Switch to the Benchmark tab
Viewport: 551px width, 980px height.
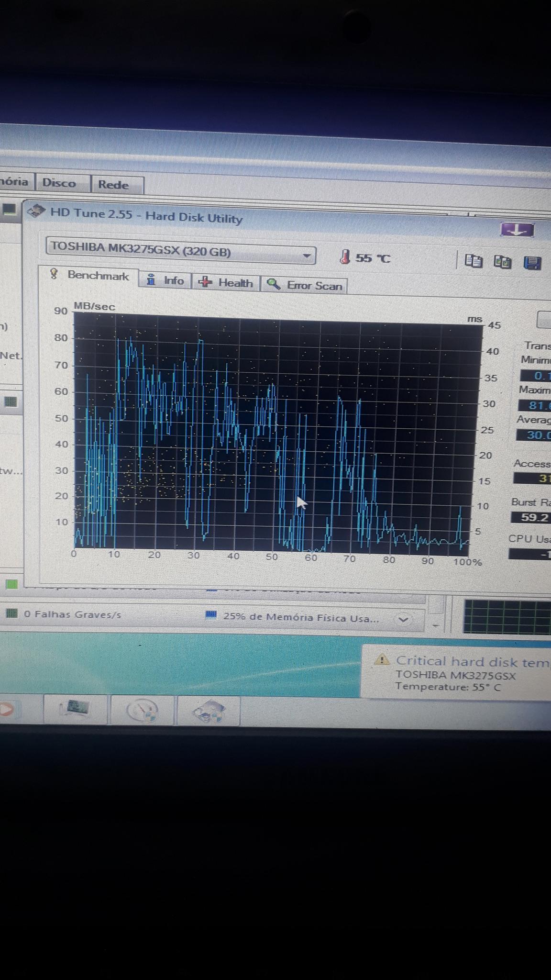coord(90,275)
